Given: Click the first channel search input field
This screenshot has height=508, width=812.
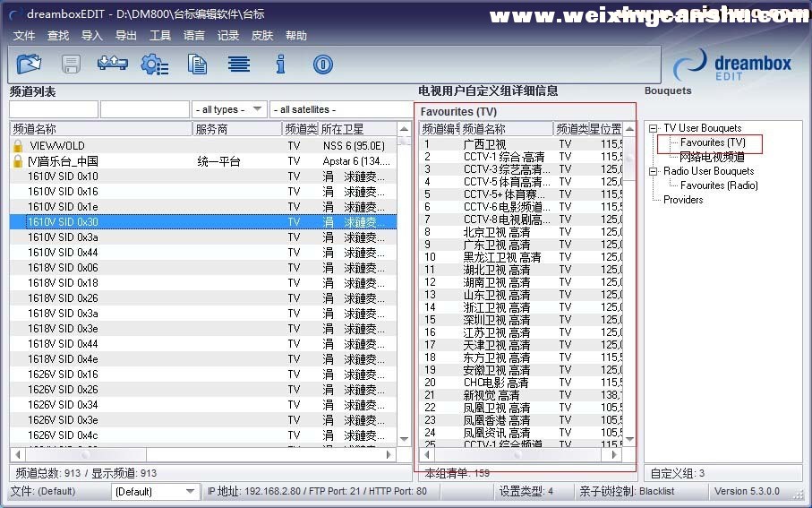Looking at the screenshot, I should 54,109.
